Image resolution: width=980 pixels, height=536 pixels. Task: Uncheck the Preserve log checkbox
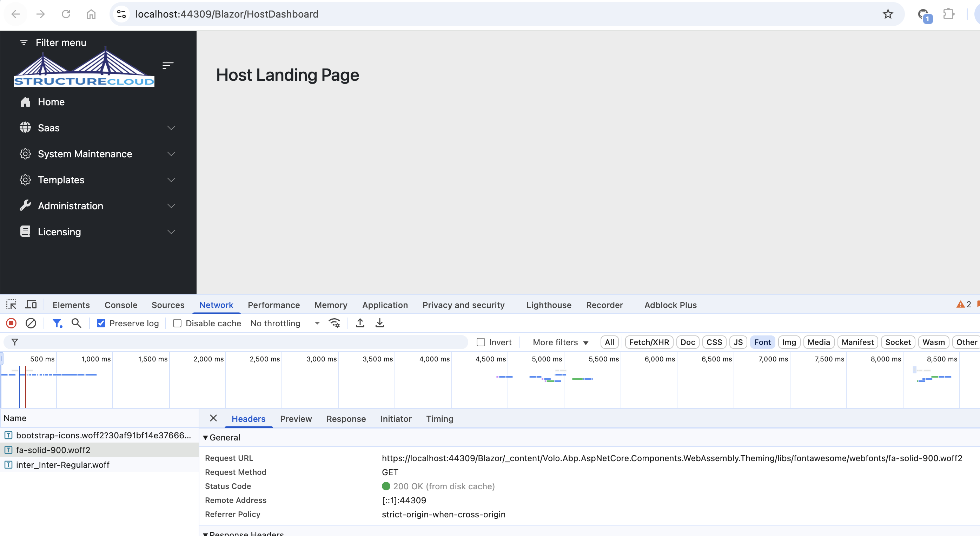[x=101, y=323]
